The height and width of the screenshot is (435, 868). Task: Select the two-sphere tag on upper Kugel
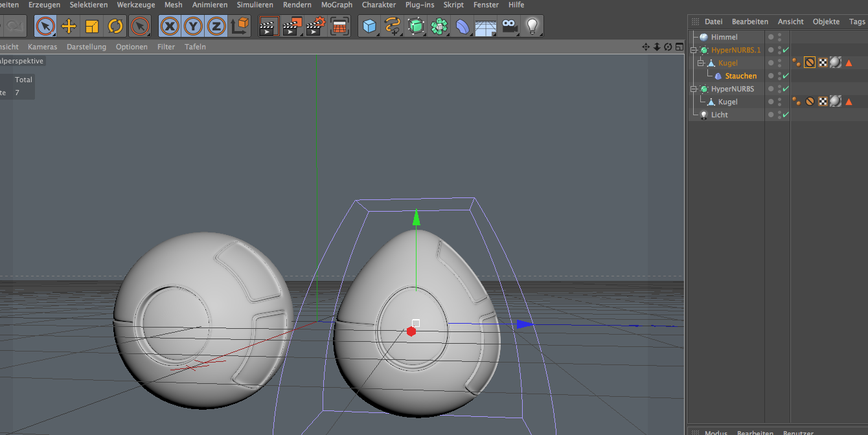[x=796, y=63]
